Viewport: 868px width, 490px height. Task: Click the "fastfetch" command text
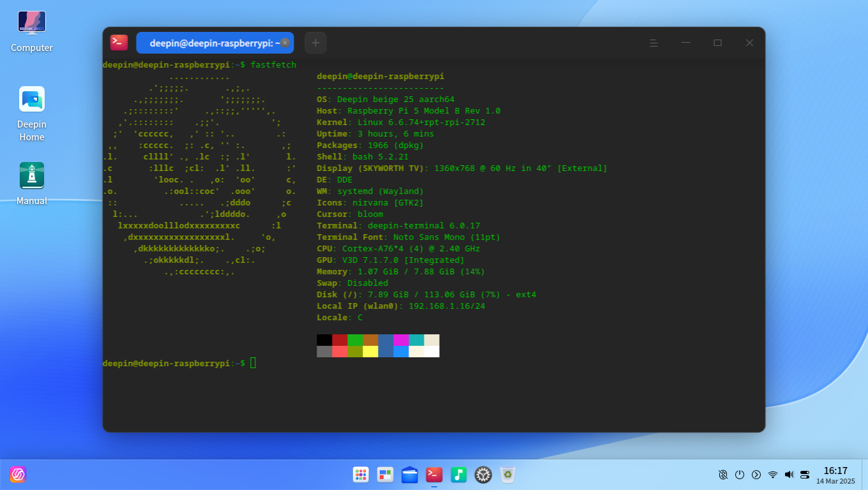(x=273, y=65)
